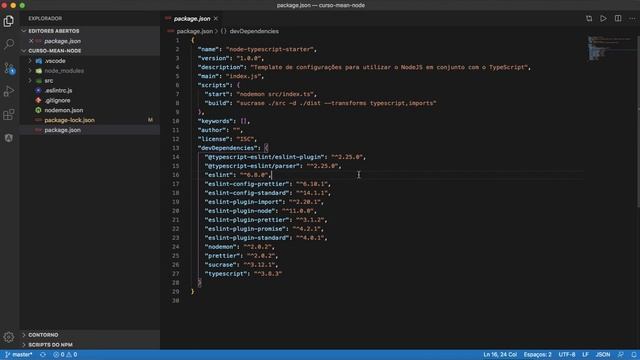This screenshot has width=640, height=360.
Task: Change indentation via Espaços: 2
Action: click(538, 355)
